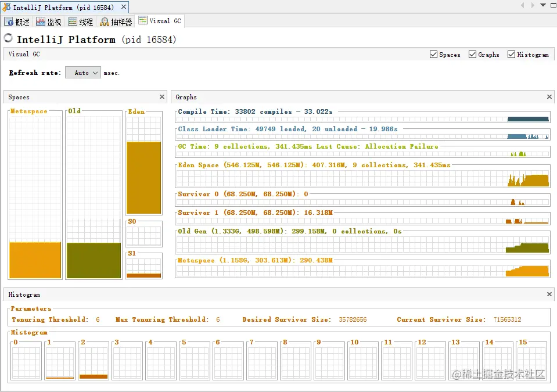Maximize the window with top-right square icon
Image resolution: width=557 pixels, height=392 pixels.
point(554,5)
